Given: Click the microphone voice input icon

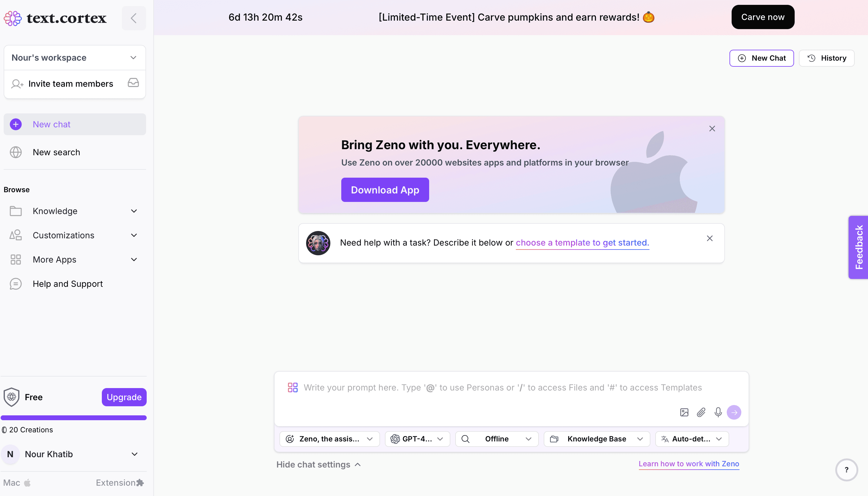Looking at the screenshot, I should point(718,412).
